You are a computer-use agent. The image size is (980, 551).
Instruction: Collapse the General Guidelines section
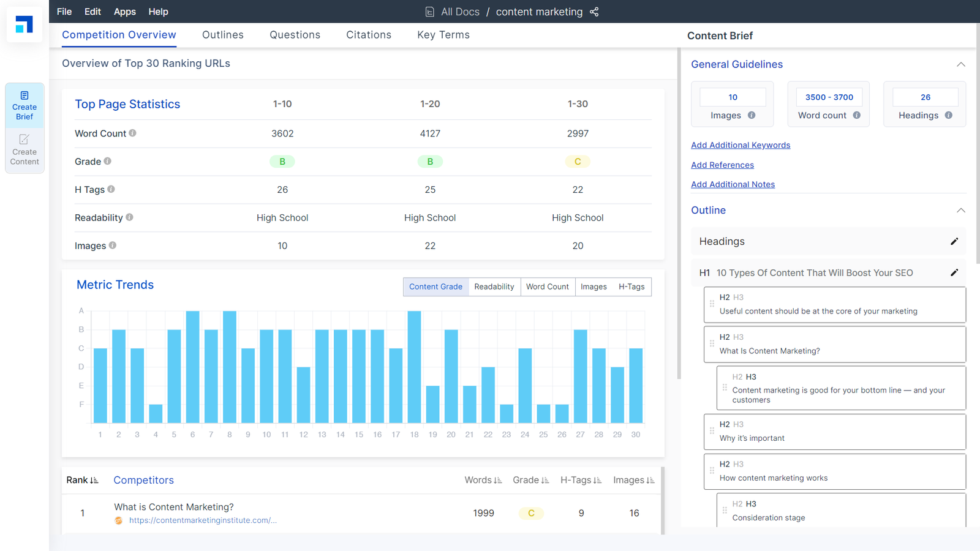click(x=960, y=64)
